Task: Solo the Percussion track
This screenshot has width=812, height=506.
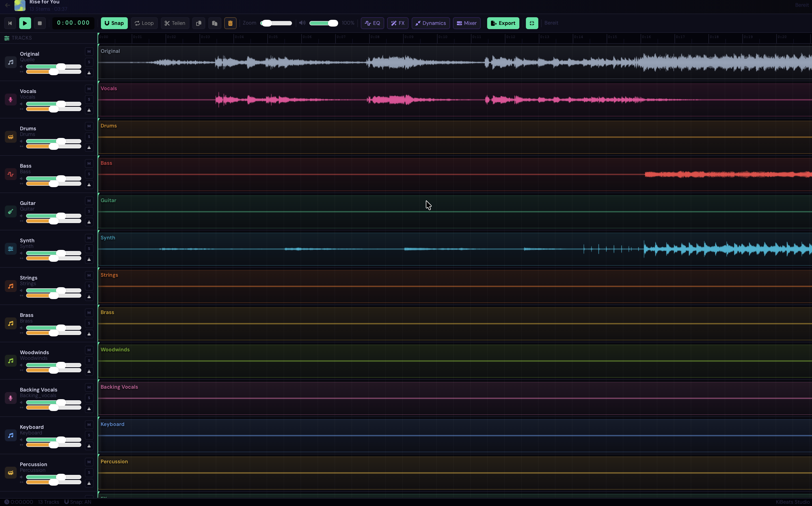Action: (89, 473)
